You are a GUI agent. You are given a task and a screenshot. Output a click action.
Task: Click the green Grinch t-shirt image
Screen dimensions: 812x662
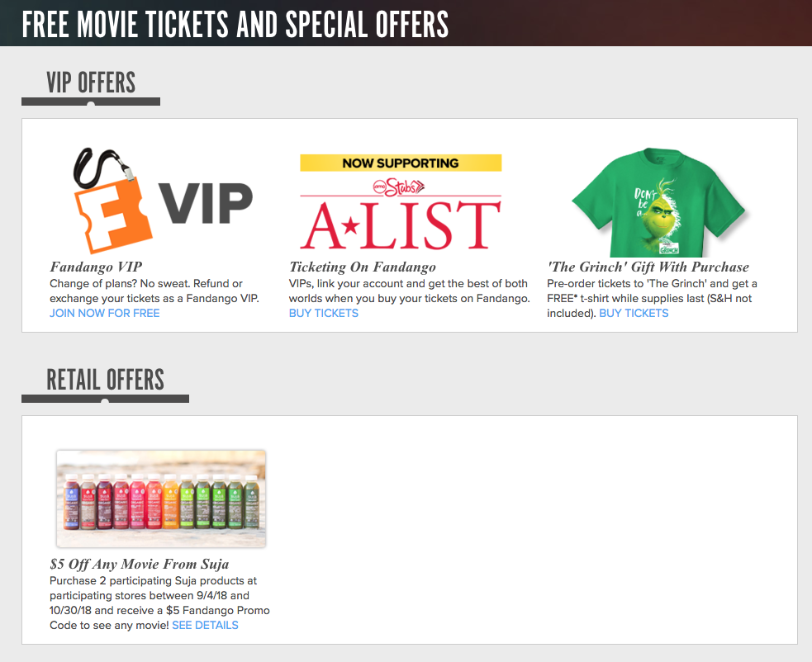658,202
